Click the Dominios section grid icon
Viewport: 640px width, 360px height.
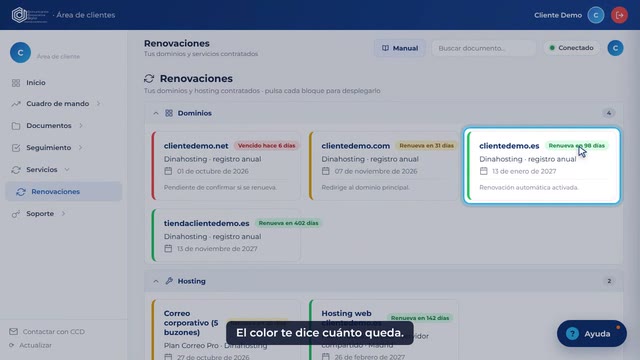pyautogui.click(x=169, y=113)
